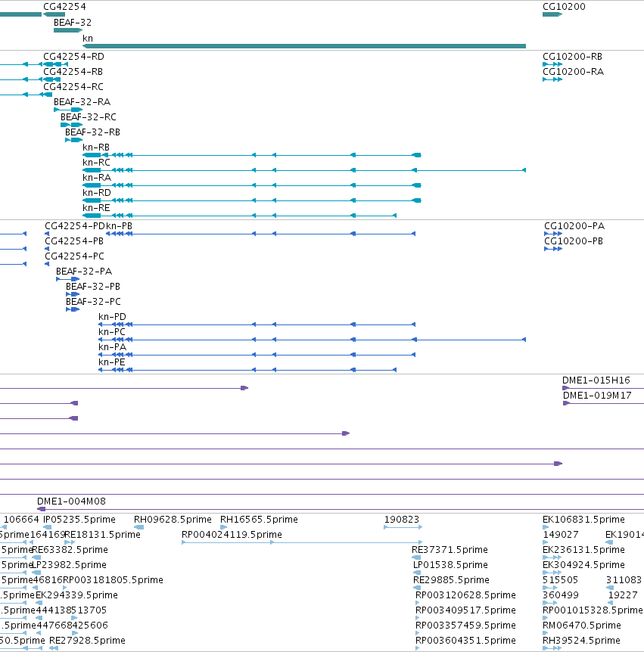Click the CG42254-RC transcript label

click(x=73, y=86)
